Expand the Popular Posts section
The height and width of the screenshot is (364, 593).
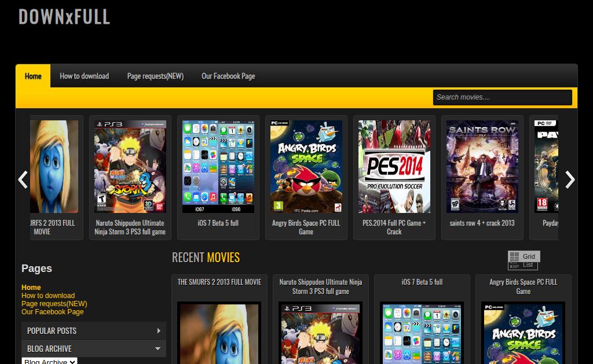[93, 331]
